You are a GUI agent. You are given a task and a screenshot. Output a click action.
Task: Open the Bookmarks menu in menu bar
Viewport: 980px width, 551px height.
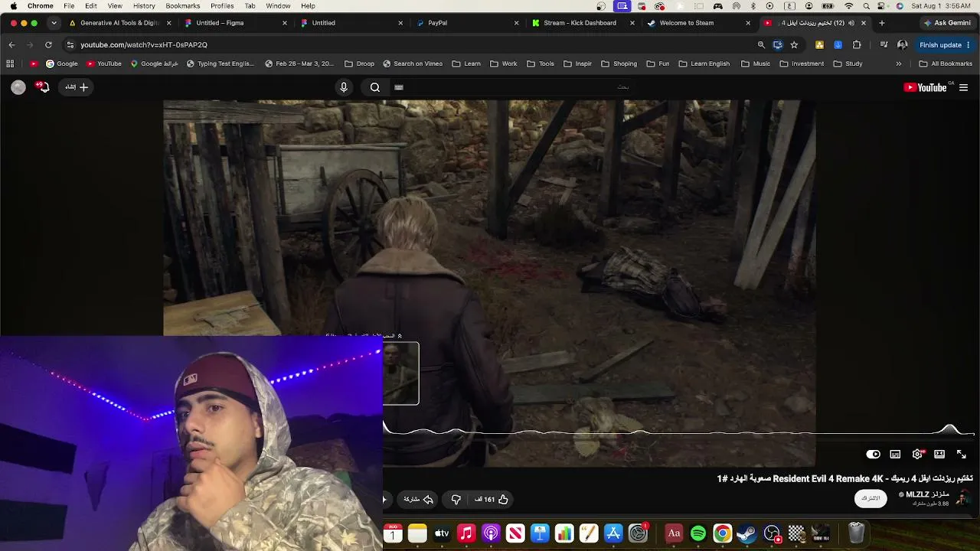[x=183, y=6]
